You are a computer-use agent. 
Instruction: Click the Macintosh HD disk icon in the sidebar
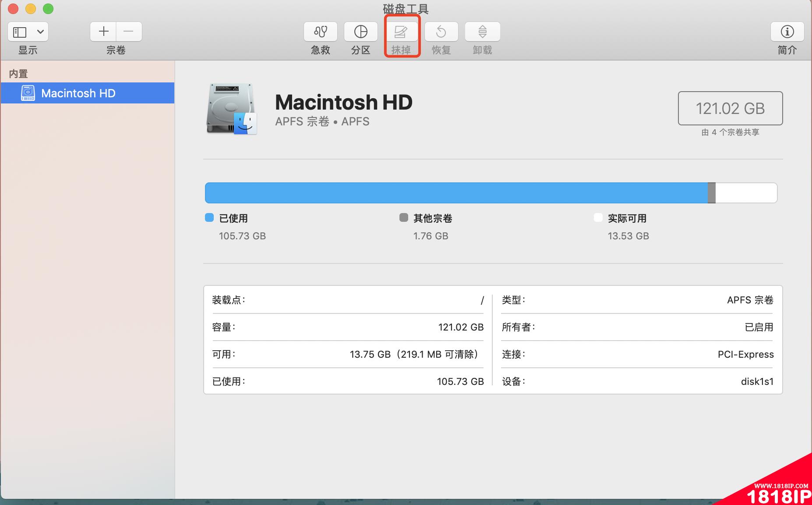coord(28,93)
